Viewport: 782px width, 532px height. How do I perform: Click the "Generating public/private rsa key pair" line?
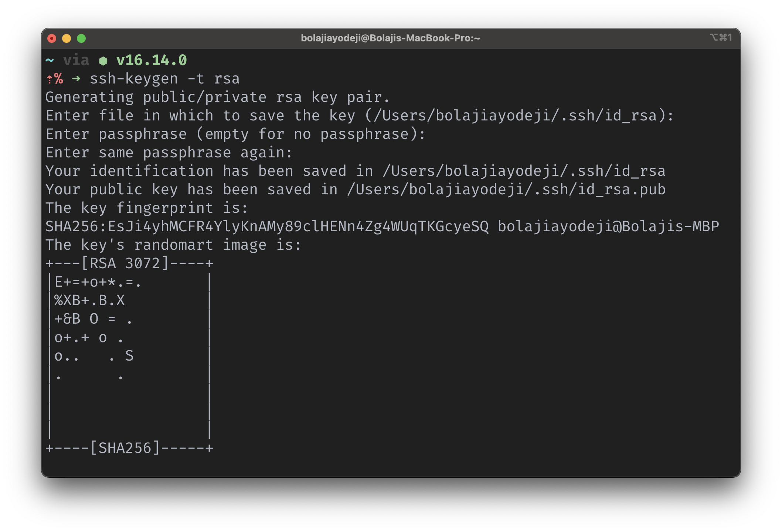tap(218, 97)
